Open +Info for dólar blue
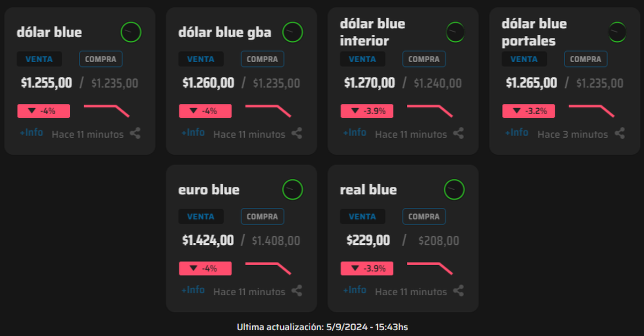644x336 pixels. click(x=31, y=132)
